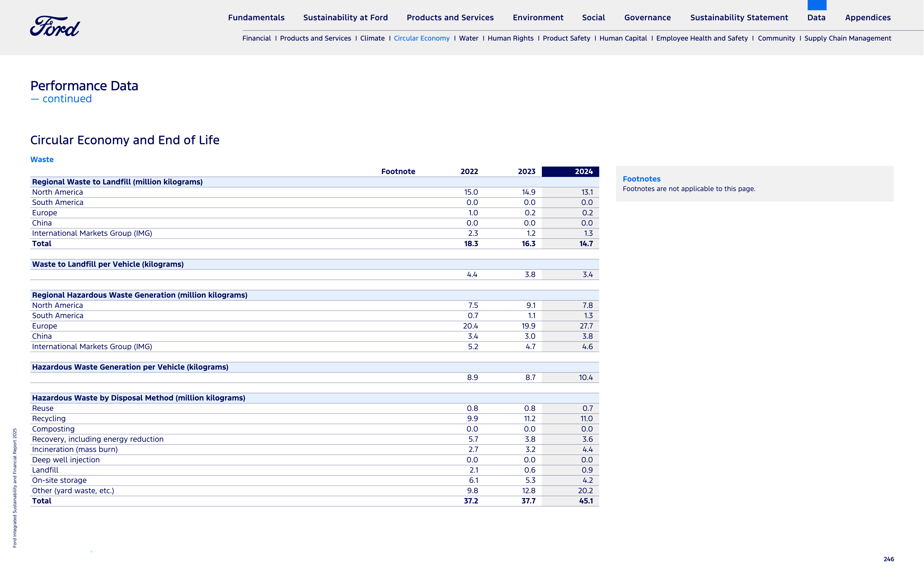Image resolution: width=924 pixels, height=578 pixels.
Task: Select Waste to Landfill per Vehicle header
Action: coord(315,265)
